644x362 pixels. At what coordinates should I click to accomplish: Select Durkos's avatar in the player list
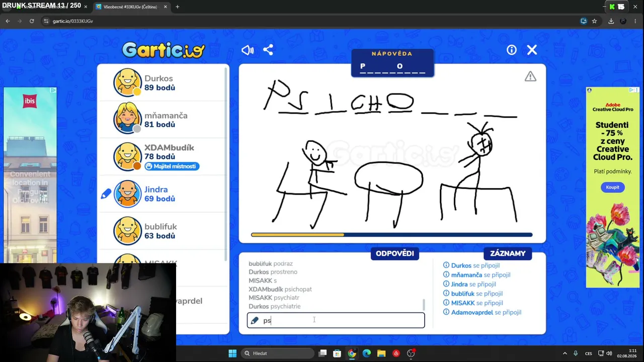coord(128,82)
